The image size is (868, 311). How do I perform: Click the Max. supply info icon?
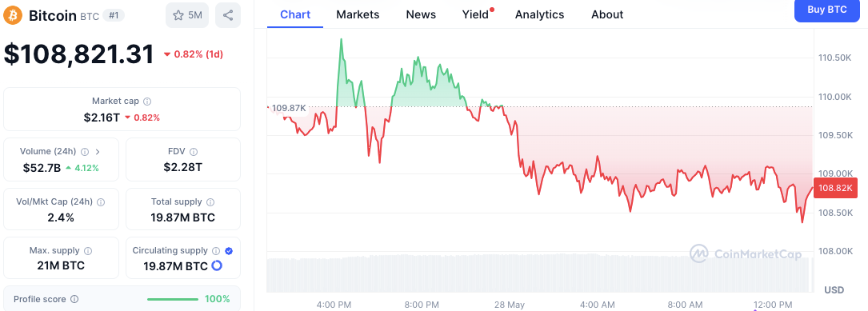[x=88, y=251]
